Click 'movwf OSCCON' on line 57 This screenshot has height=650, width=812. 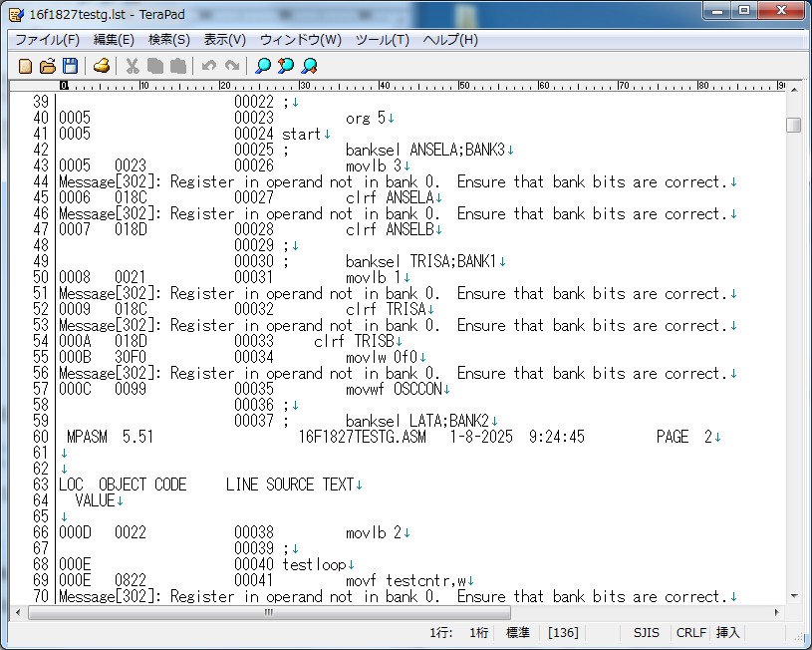click(x=394, y=389)
